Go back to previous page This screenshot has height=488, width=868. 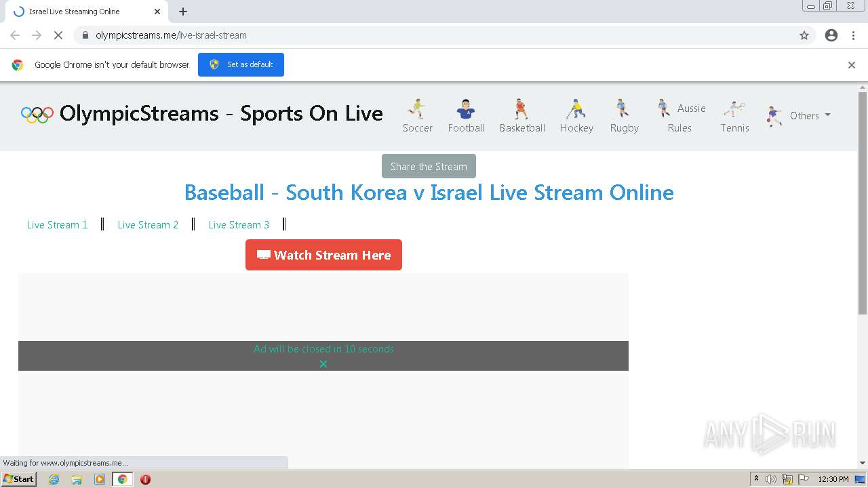click(x=15, y=35)
